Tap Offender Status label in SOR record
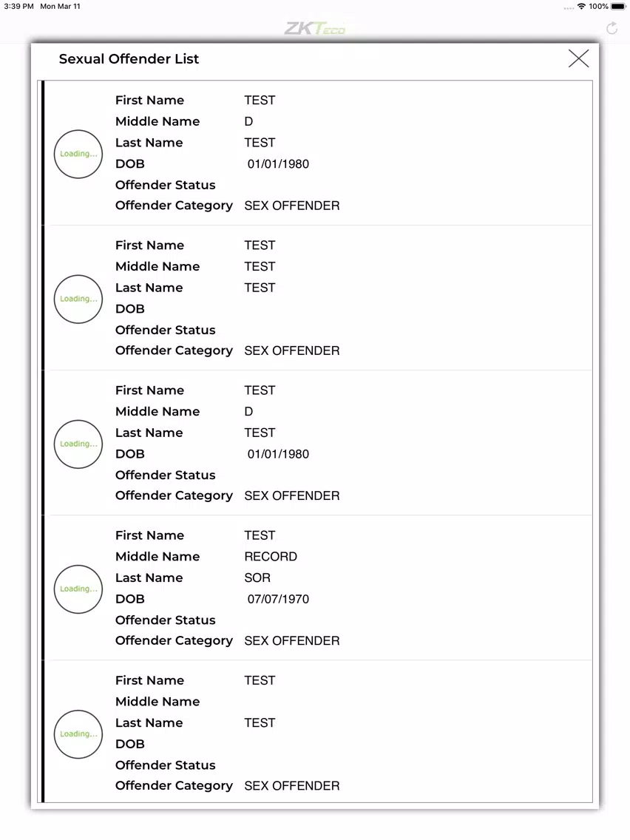 pos(165,620)
